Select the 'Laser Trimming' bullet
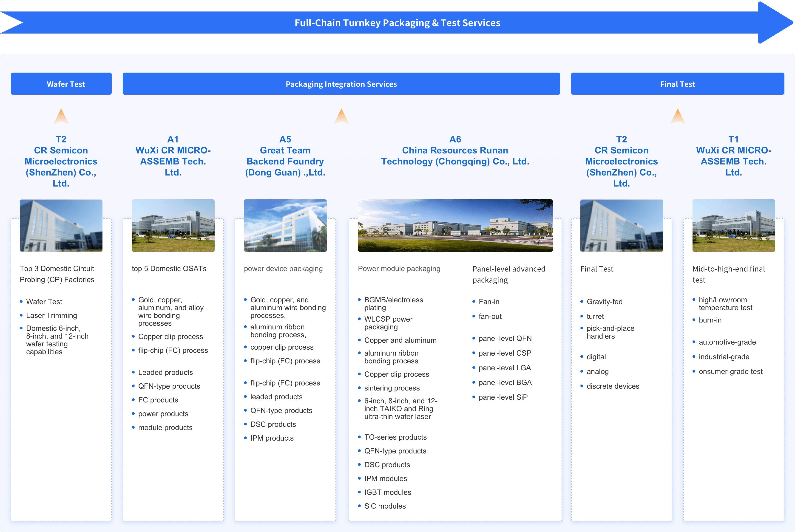 (51, 316)
